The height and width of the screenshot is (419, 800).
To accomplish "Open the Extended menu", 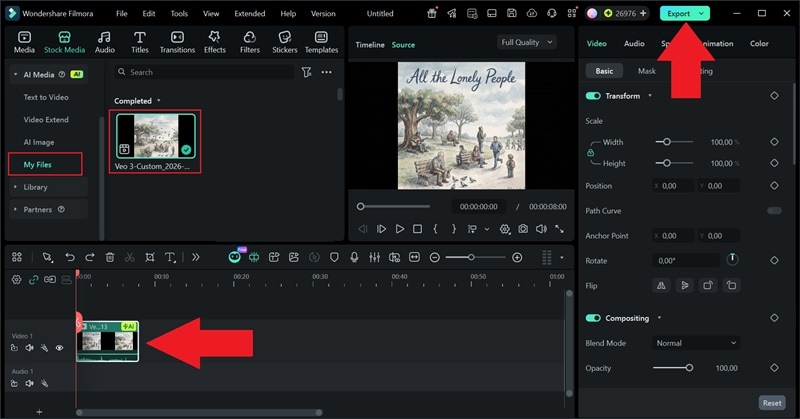I will tap(249, 14).
